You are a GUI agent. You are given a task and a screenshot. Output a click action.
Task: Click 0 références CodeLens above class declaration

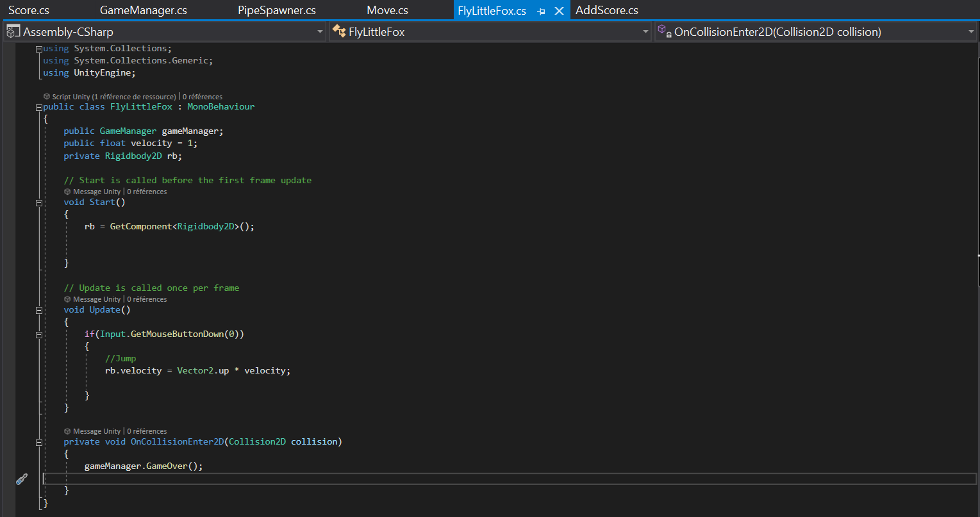point(203,97)
